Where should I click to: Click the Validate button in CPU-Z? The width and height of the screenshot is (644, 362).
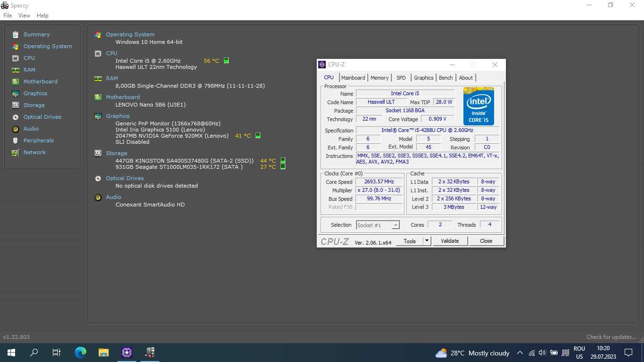[x=450, y=241]
